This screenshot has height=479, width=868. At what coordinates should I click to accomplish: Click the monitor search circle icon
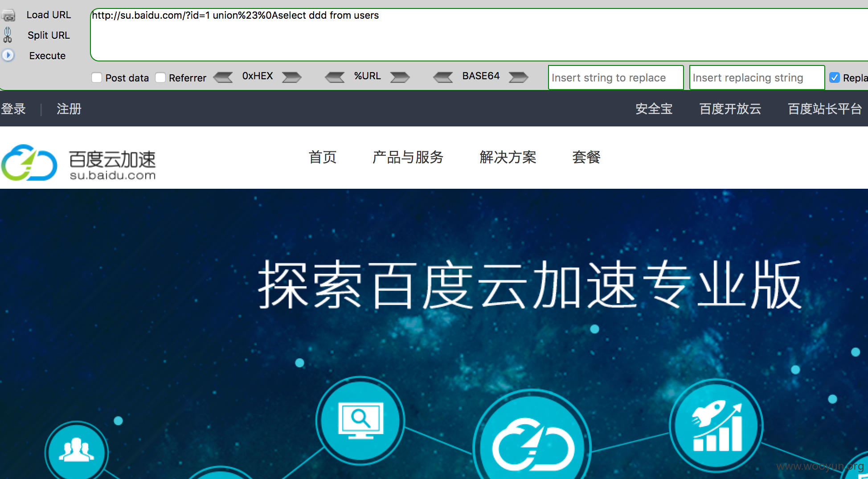[x=360, y=421]
